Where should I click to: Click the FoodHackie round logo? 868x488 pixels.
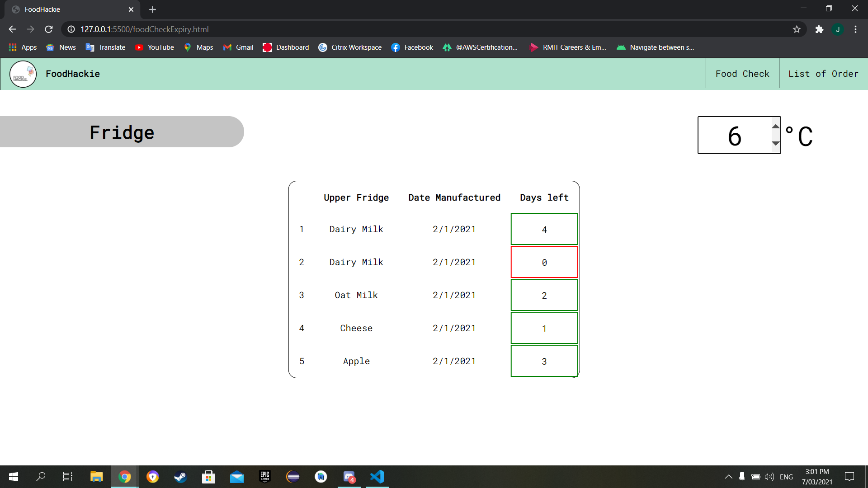23,74
